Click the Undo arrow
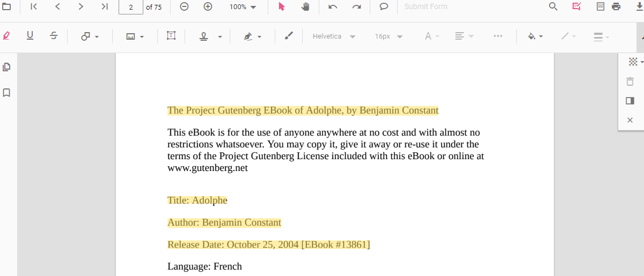644x276 pixels. (x=333, y=7)
